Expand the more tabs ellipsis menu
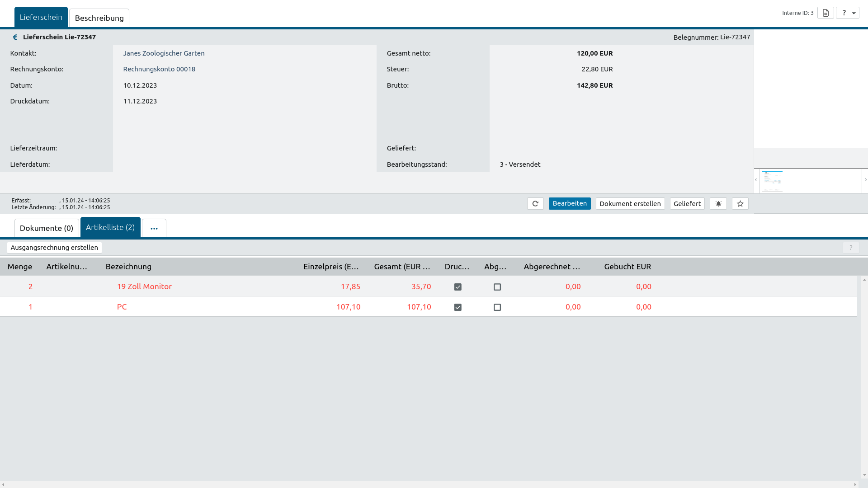Image resolution: width=868 pixels, height=488 pixels. [x=154, y=229]
